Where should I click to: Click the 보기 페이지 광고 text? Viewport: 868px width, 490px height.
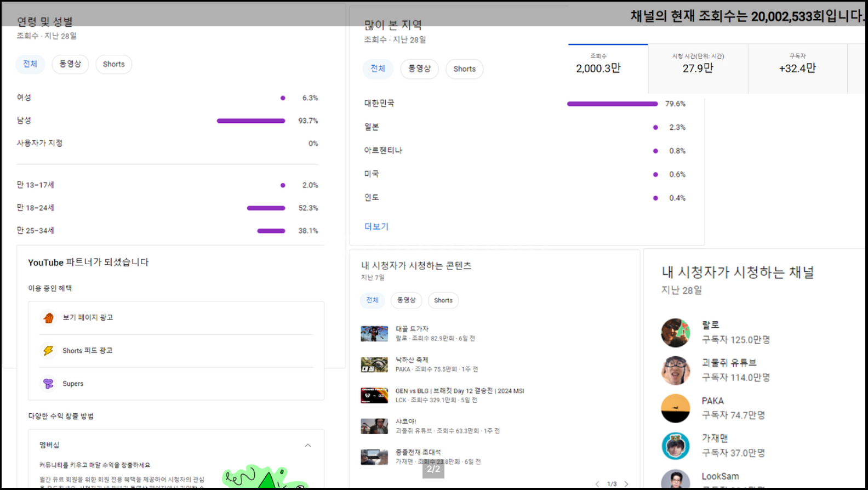click(x=88, y=318)
